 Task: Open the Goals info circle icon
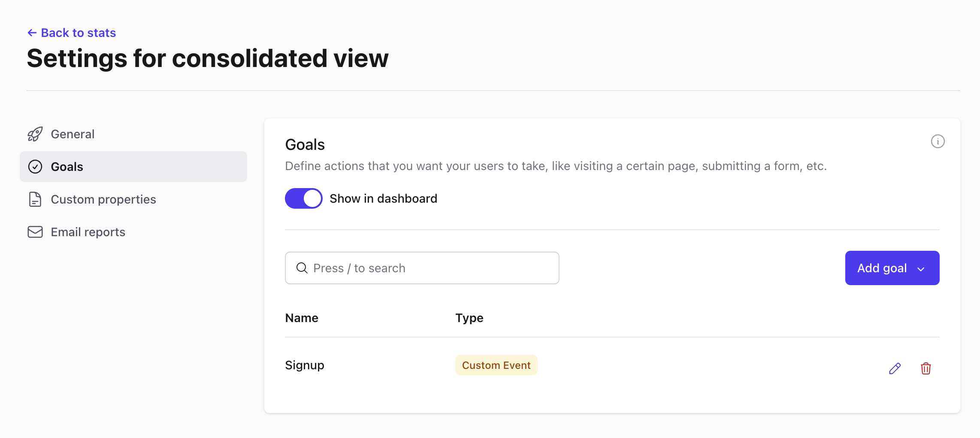938,141
